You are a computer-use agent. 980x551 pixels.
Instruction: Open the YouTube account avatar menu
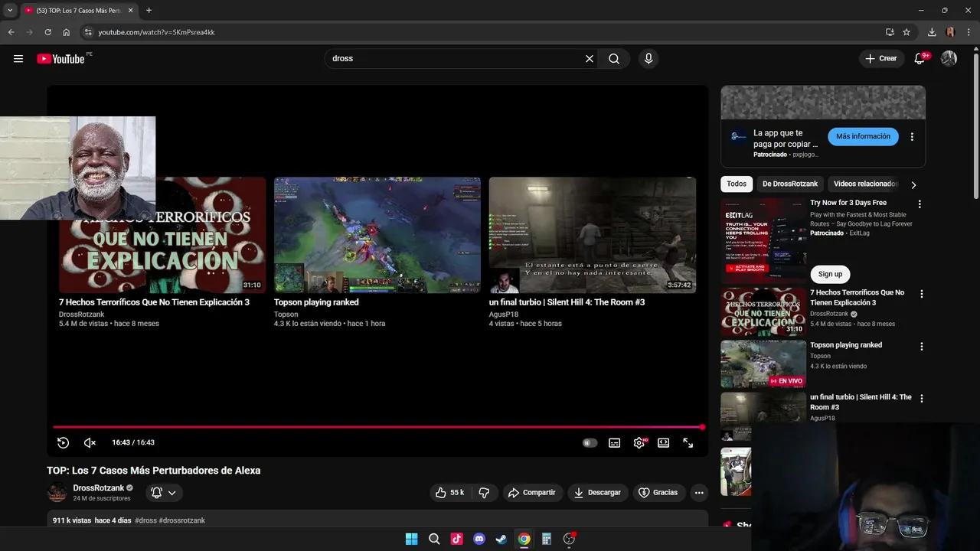pos(949,59)
